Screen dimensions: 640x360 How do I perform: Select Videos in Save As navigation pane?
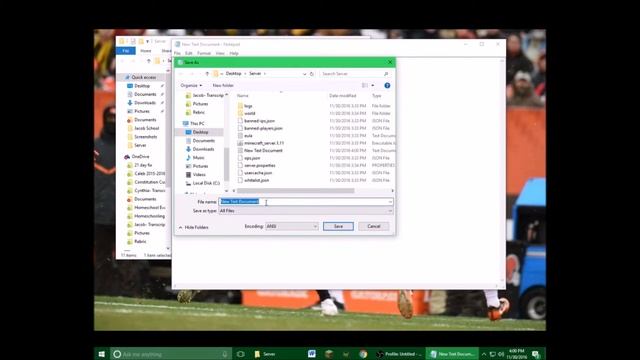[x=199, y=174]
